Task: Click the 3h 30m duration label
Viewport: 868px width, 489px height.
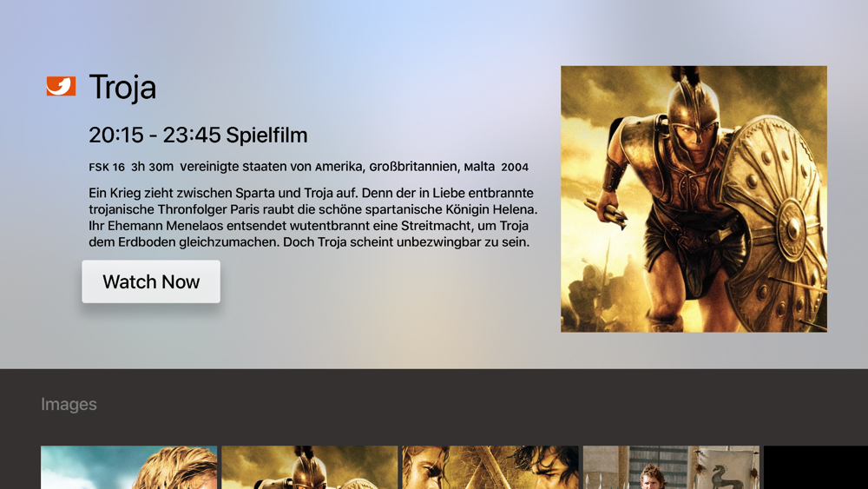Action: pos(152,167)
